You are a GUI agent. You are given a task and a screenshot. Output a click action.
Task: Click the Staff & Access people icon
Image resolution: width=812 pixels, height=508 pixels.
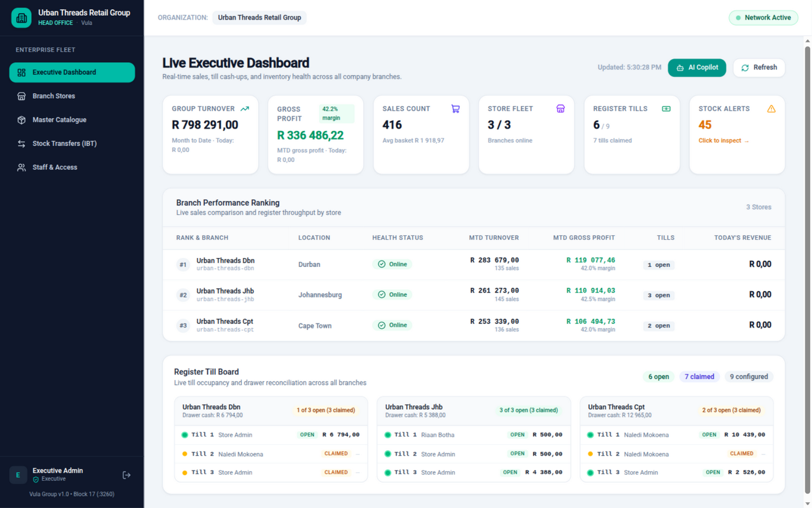pyautogui.click(x=21, y=167)
